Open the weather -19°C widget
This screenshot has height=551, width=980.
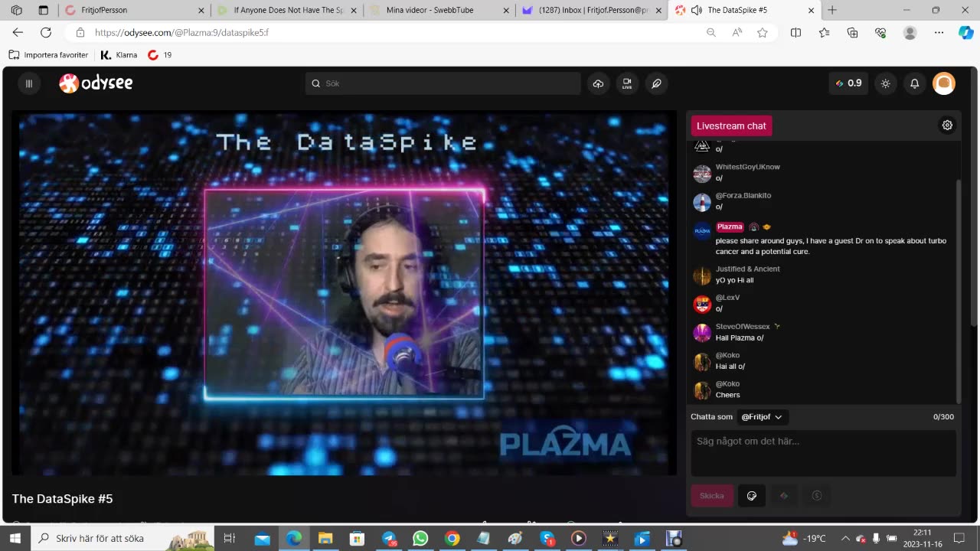[804, 538]
